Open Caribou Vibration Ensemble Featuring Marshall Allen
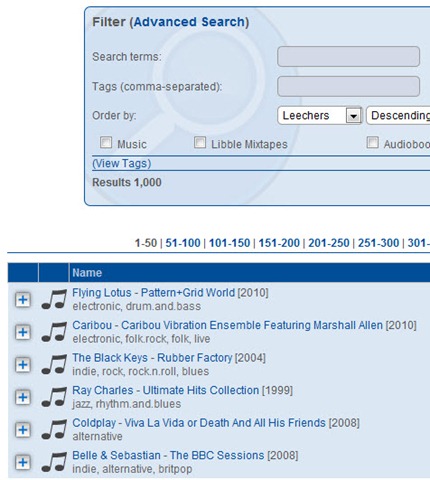The image size is (430, 480). [x=252, y=325]
